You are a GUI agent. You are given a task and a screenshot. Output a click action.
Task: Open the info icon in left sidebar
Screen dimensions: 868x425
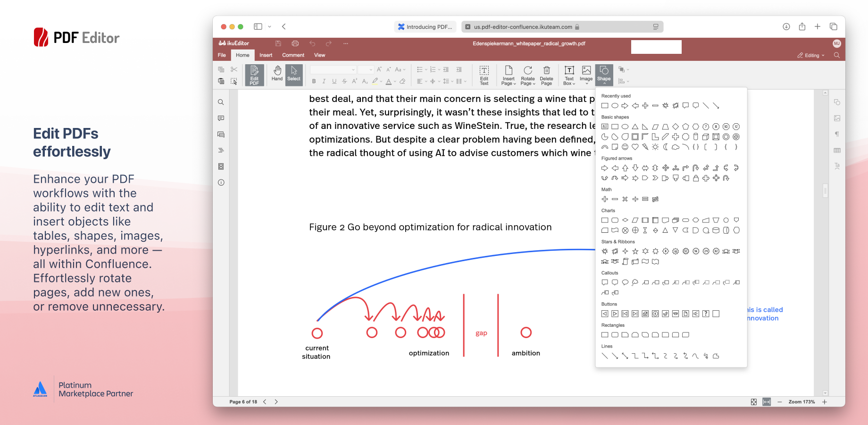point(221,182)
